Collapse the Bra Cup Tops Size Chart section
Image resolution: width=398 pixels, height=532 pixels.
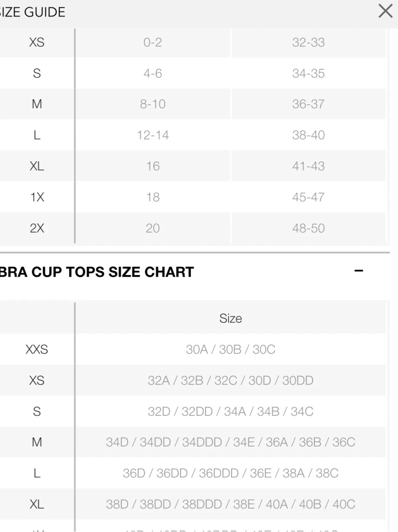click(x=359, y=271)
